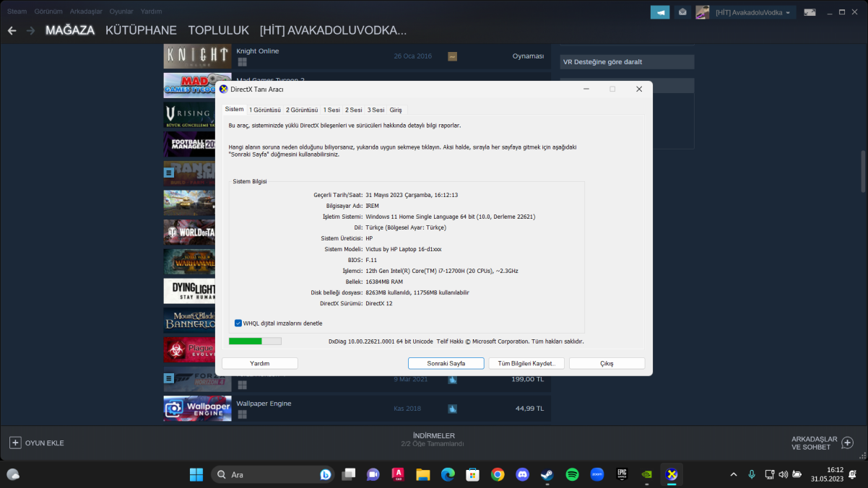Viewport: 868px width, 488px height.
Task: Open Görünüm menu
Action: [x=48, y=12]
